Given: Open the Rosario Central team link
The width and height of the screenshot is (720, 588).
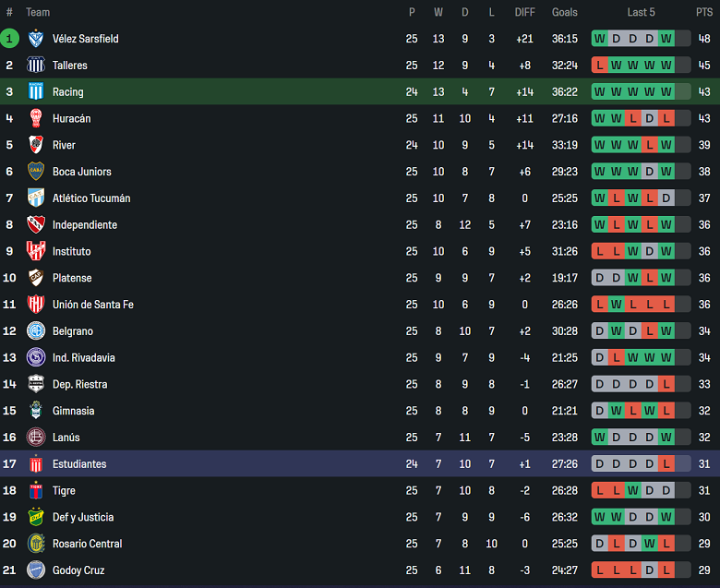Looking at the screenshot, I should pos(87,544).
